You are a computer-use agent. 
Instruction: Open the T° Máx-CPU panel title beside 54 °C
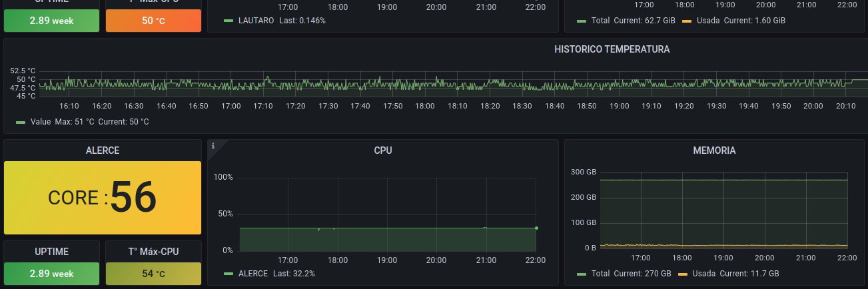pos(154,252)
